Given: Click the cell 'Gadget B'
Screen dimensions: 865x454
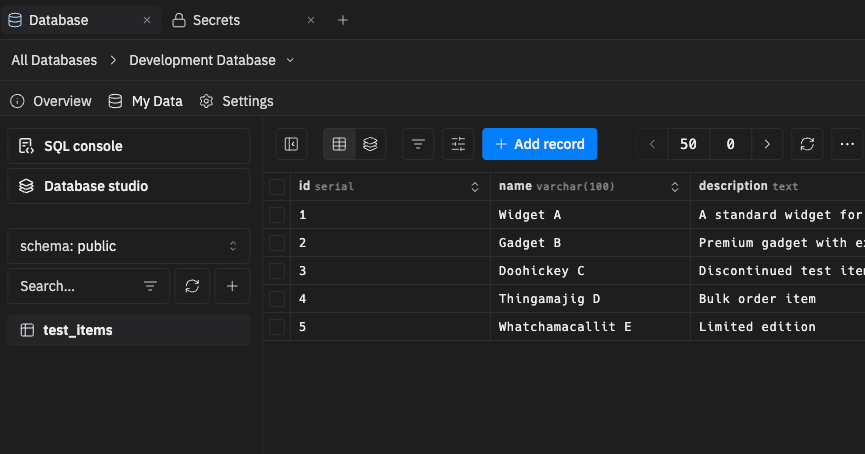Looking at the screenshot, I should 590,243.
